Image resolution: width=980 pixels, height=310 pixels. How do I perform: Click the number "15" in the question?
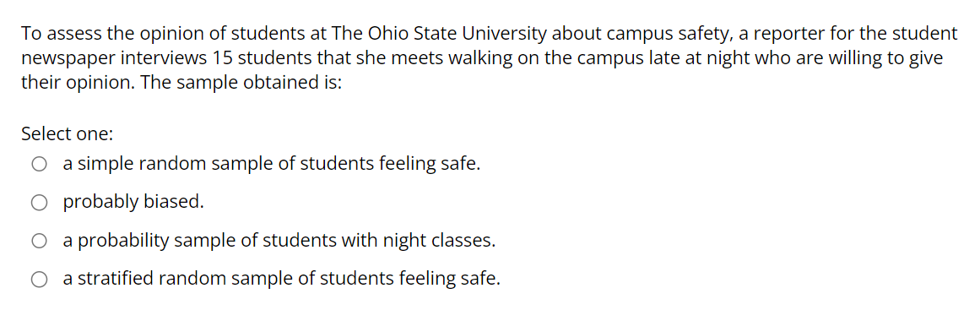click(x=223, y=58)
